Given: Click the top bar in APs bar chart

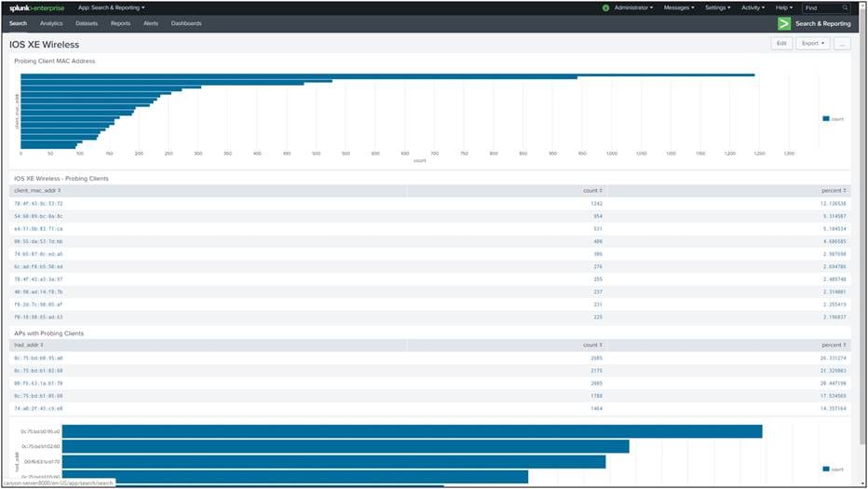Looking at the screenshot, I should tap(412, 431).
